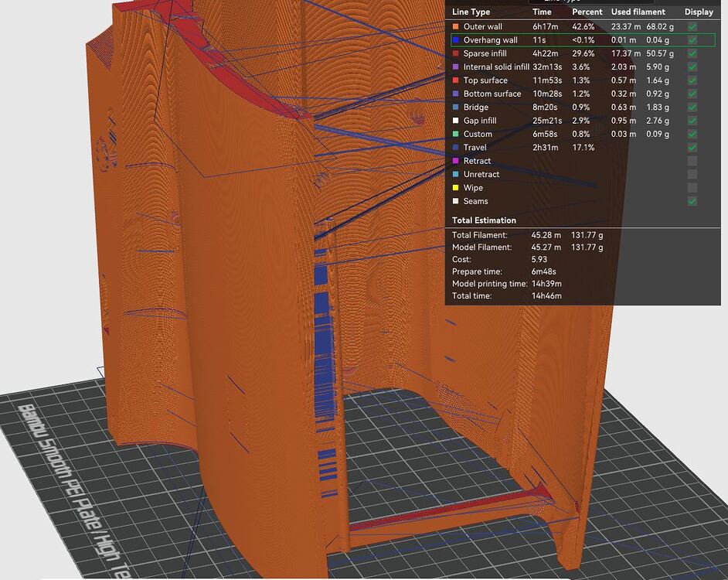728x580 pixels.
Task: Click the Top surface red swatch
Action: click(455, 81)
